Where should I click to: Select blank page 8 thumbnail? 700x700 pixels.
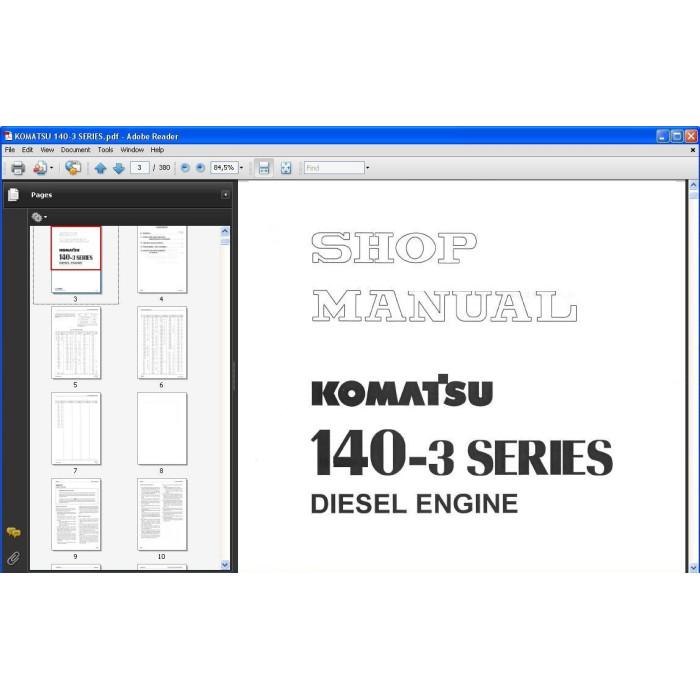pos(162,429)
